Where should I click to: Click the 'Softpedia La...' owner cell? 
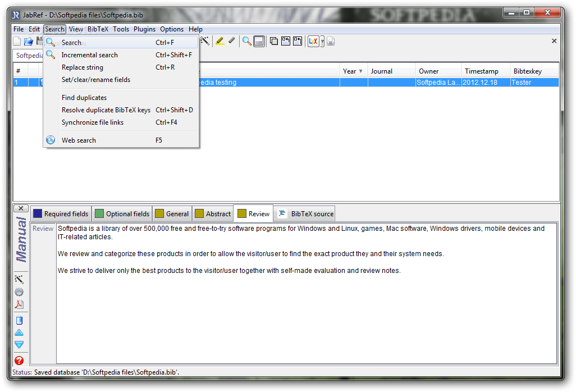coord(438,83)
